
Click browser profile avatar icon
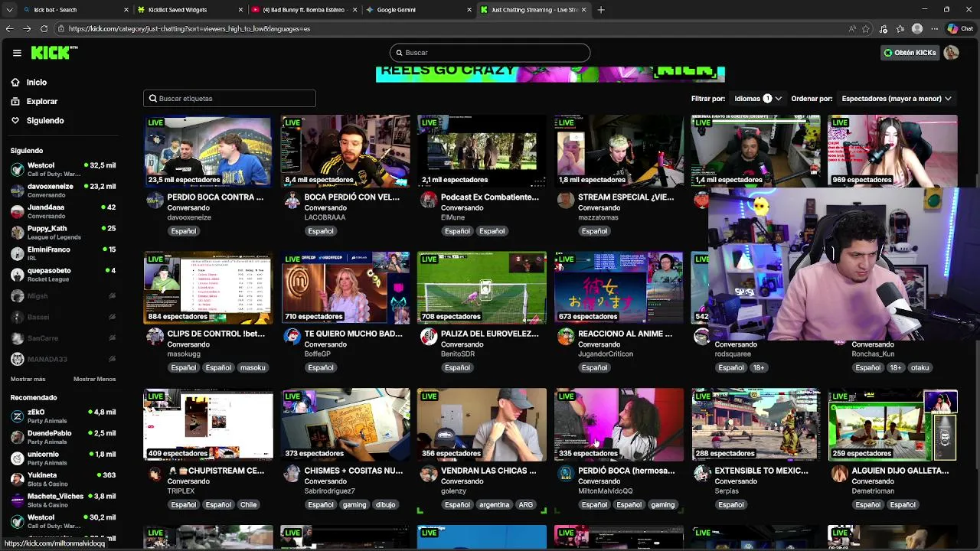pyautogui.click(x=917, y=28)
